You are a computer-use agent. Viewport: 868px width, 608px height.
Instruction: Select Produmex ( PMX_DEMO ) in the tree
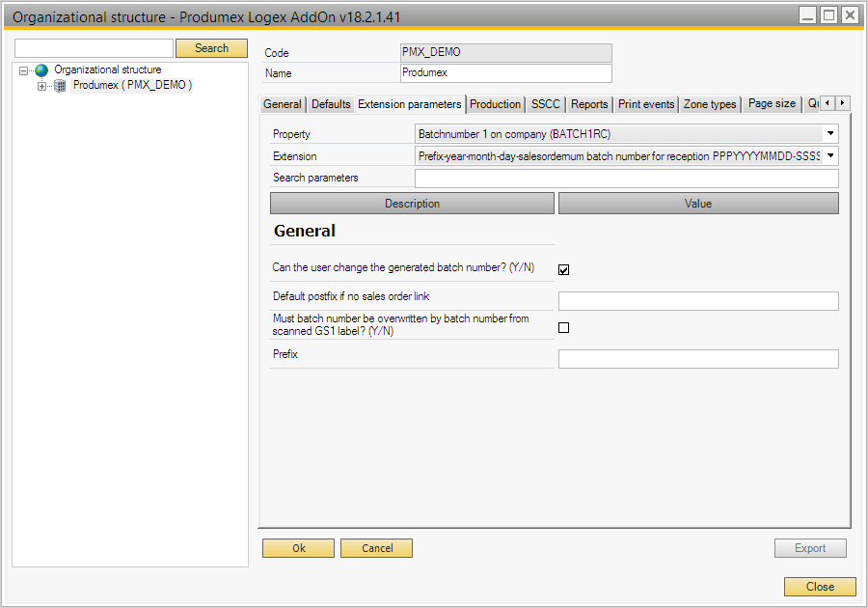coord(132,86)
